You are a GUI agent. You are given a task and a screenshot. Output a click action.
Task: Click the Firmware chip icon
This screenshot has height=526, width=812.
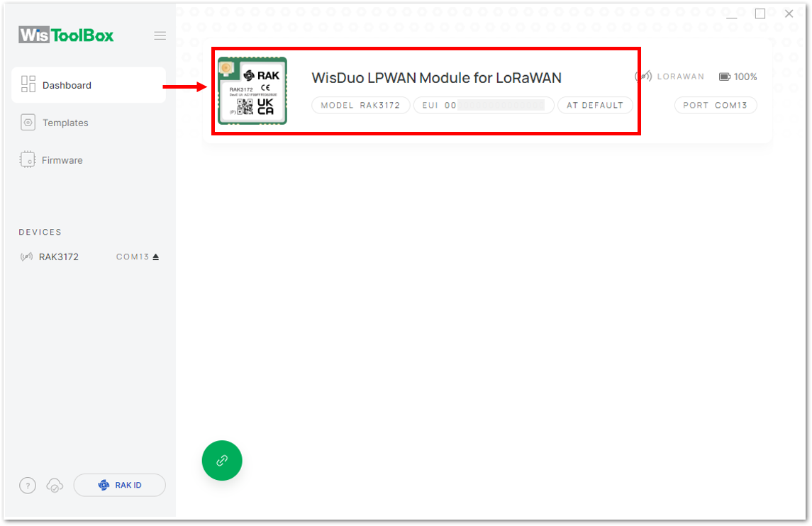pyautogui.click(x=28, y=160)
